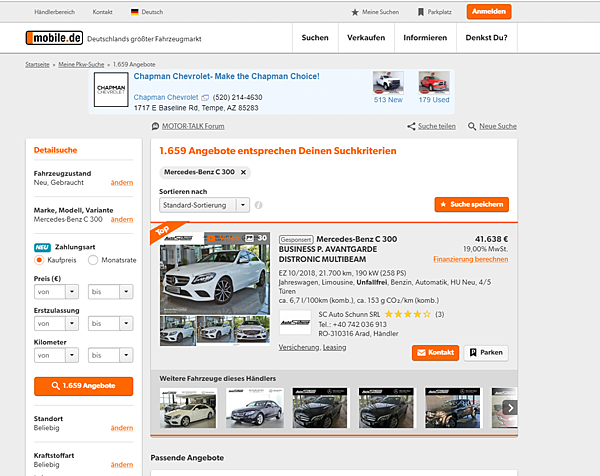
Task: Open the Preis von dropdown
Action: (56, 292)
